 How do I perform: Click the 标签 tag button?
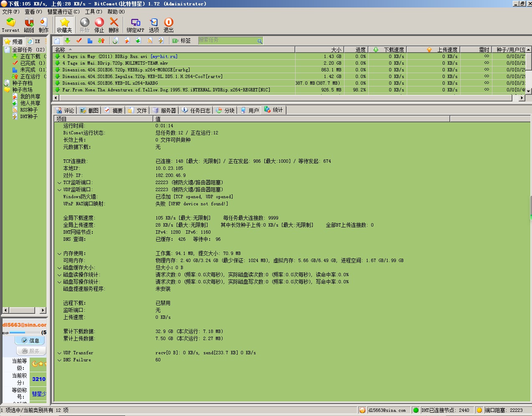tap(182, 40)
